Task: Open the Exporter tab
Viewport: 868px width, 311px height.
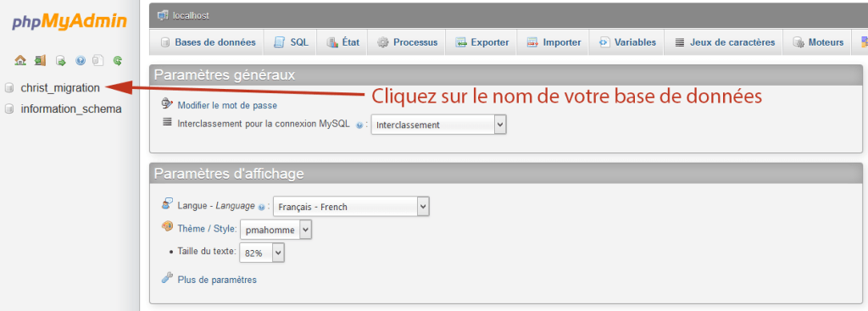Action: tap(481, 42)
